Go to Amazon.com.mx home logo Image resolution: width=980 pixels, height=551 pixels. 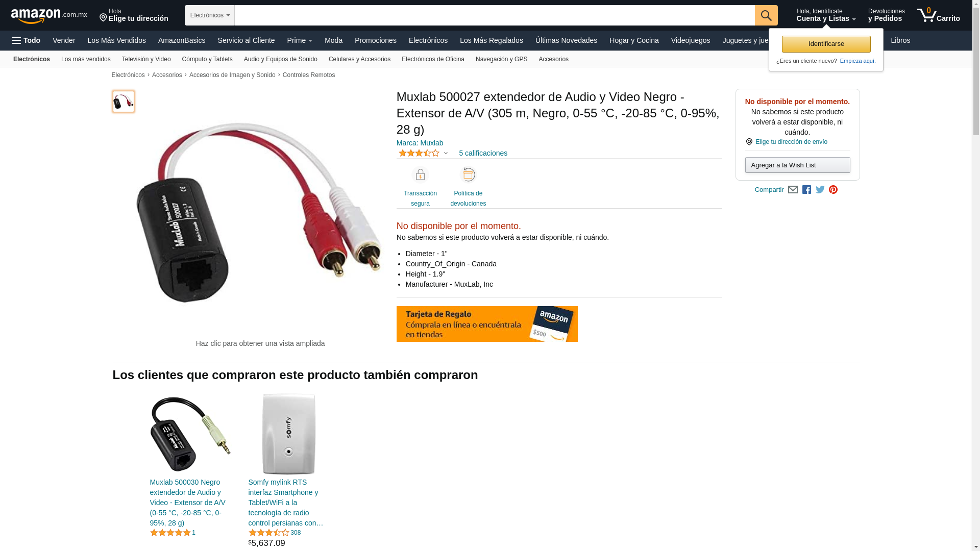[49, 15]
